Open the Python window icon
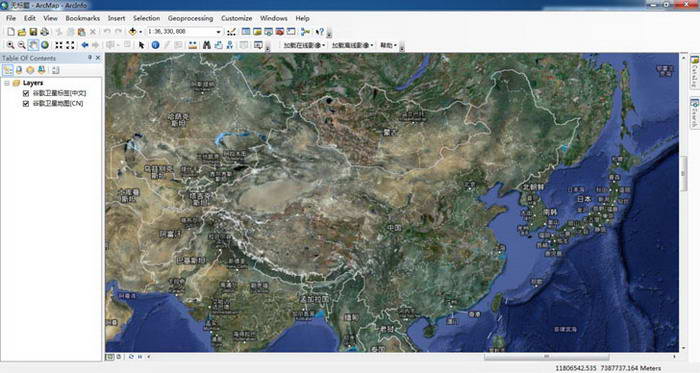700x373 pixels. click(291, 32)
